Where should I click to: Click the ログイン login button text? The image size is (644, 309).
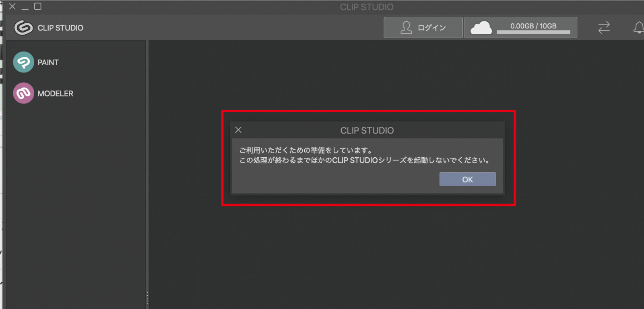(x=431, y=28)
